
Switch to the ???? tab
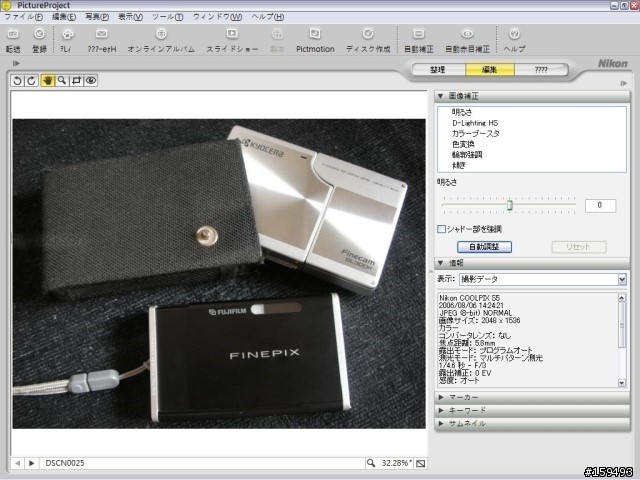pyautogui.click(x=541, y=70)
